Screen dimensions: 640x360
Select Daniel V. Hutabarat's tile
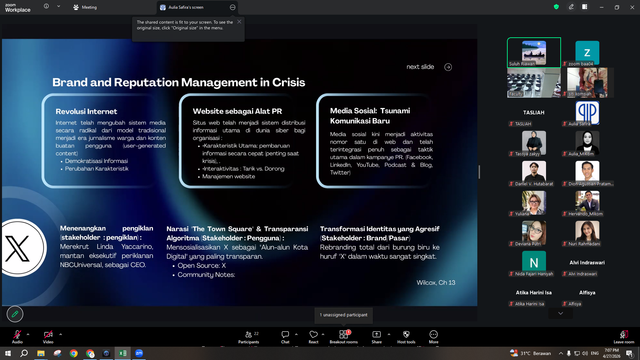(x=534, y=173)
